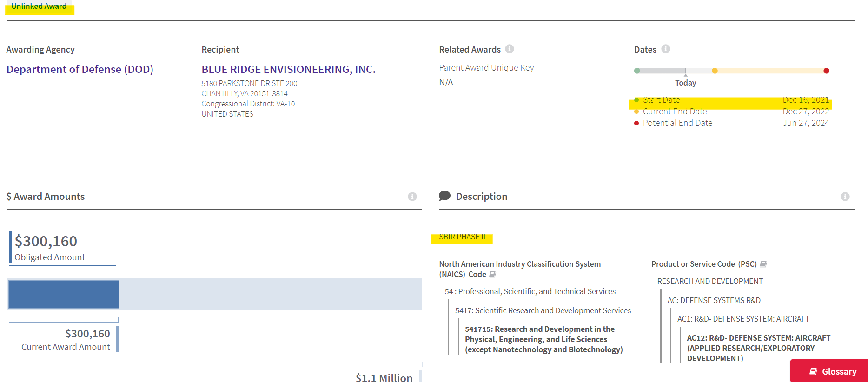Image resolution: width=868 pixels, height=382 pixels.
Task: Click the Related Awards info icon
Action: tap(510, 49)
